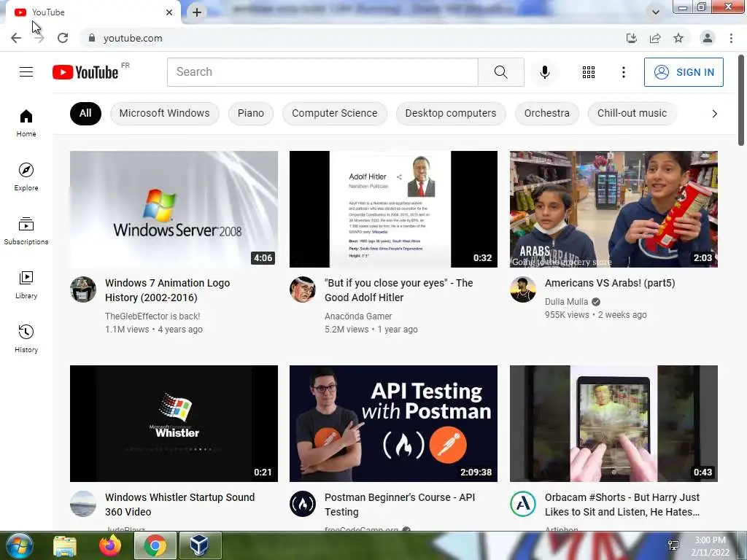747x560 pixels.
Task: Open the YouTube apps grid icon
Action: click(x=589, y=72)
